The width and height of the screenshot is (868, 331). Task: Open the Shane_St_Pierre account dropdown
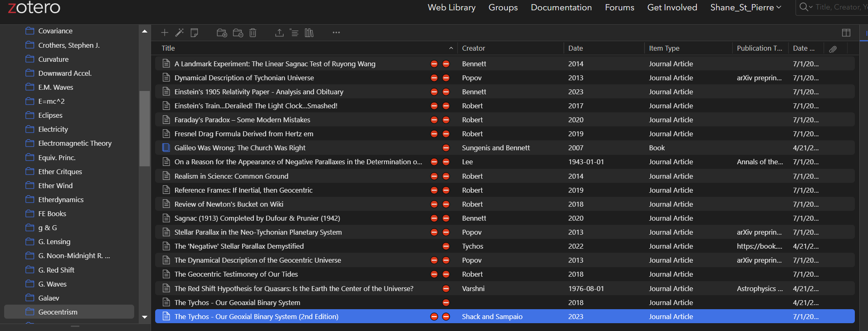tap(745, 7)
